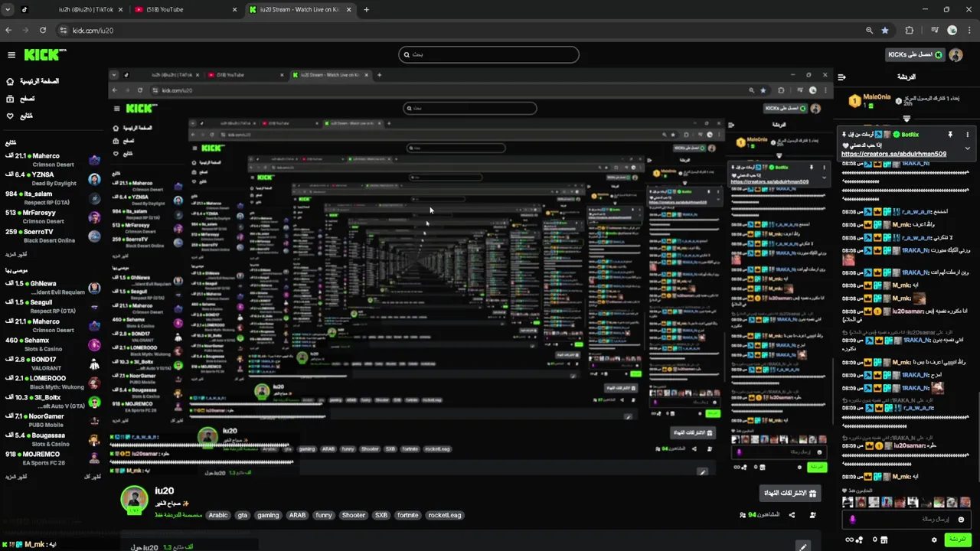Open MOJREMCO EA Sports channel

(51, 458)
